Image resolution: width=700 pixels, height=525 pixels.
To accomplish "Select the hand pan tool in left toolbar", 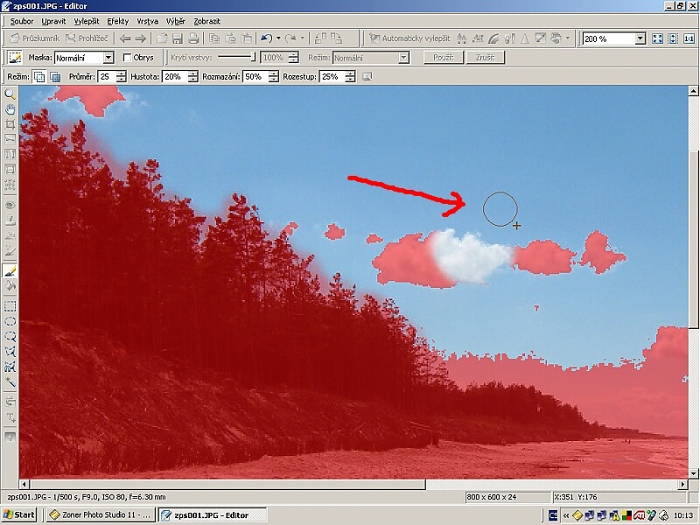I will pyautogui.click(x=10, y=108).
